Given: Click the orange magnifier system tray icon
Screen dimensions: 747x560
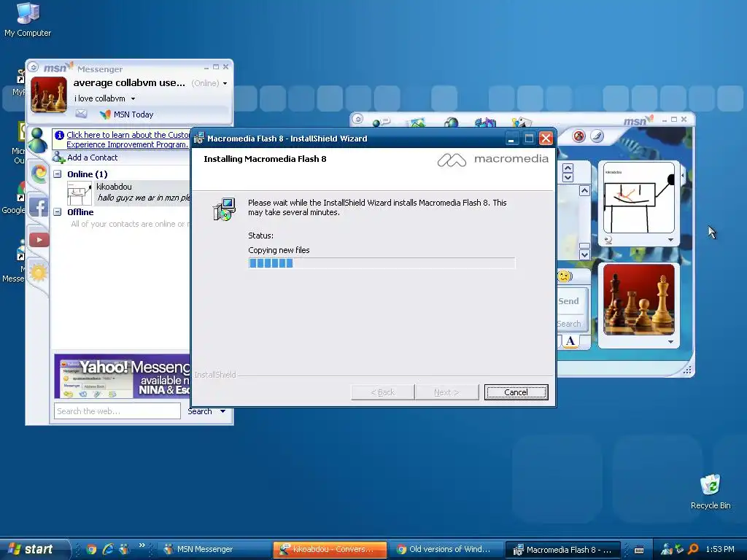Looking at the screenshot, I should click(694, 550).
